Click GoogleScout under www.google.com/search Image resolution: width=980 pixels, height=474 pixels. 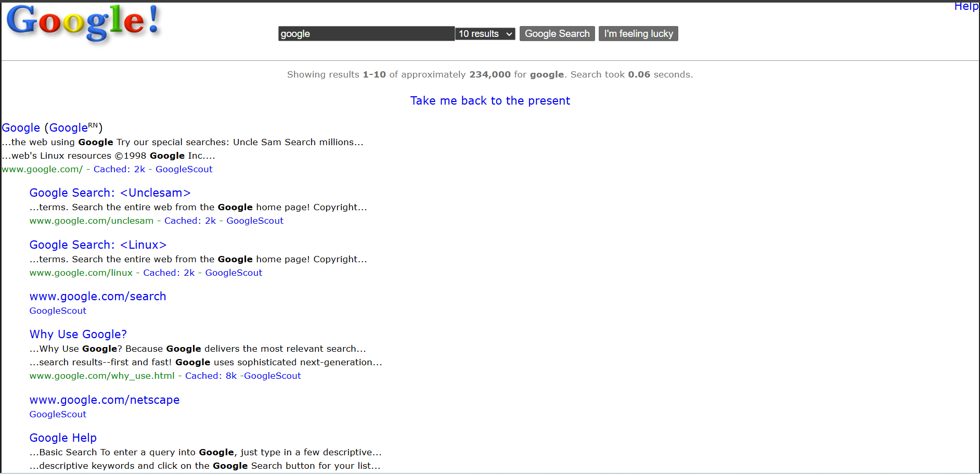pyautogui.click(x=58, y=311)
